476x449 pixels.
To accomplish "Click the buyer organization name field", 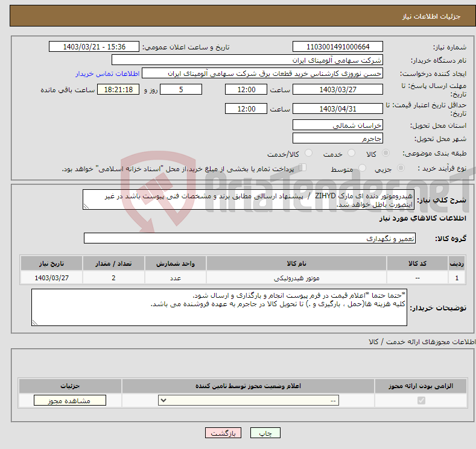I will point(247,60).
